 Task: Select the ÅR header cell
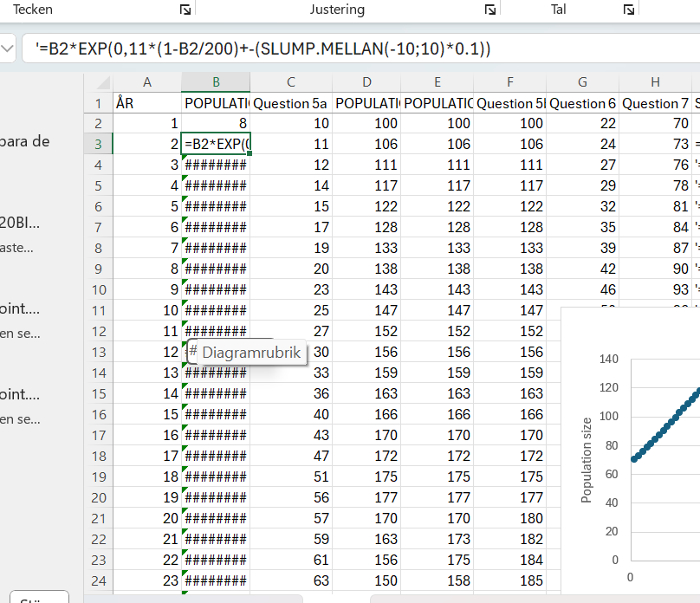pyautogui.click(x=147, y=103)
